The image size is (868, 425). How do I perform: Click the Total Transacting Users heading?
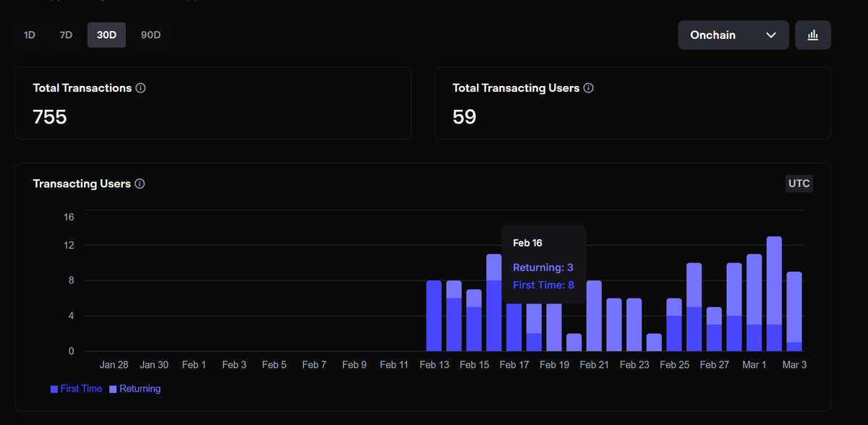coord(516,88)
